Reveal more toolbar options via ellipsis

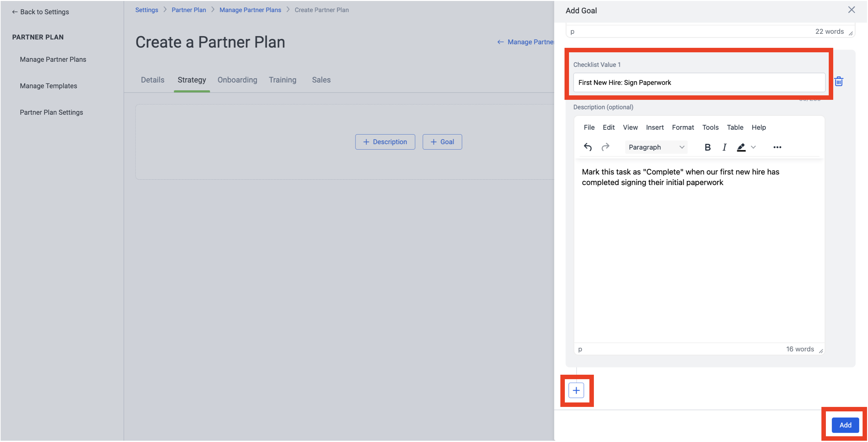tap(777, 147)
